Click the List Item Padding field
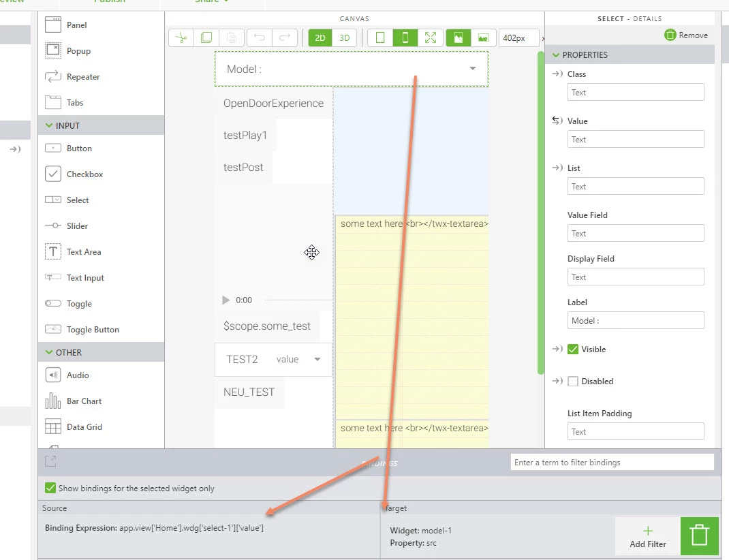Image resolution: width=729 pixels, height=560 pixels. (636, 431)
